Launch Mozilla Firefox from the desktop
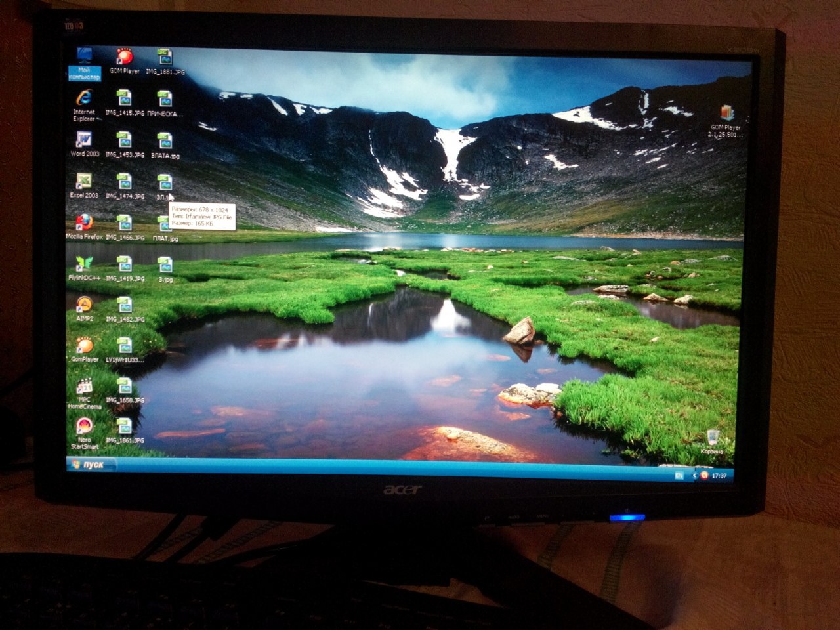The width and height of the screenshot is (840, 630). (x=84, y=222)
